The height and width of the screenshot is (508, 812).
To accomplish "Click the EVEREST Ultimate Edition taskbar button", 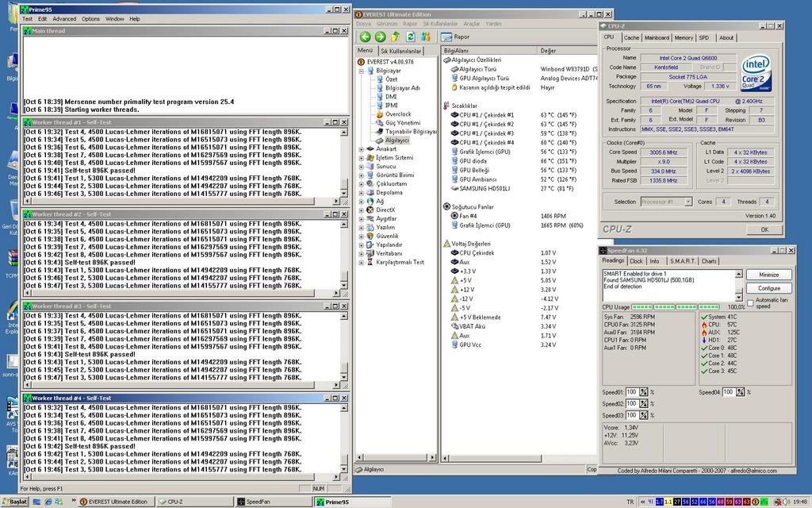I will (116, 502).
